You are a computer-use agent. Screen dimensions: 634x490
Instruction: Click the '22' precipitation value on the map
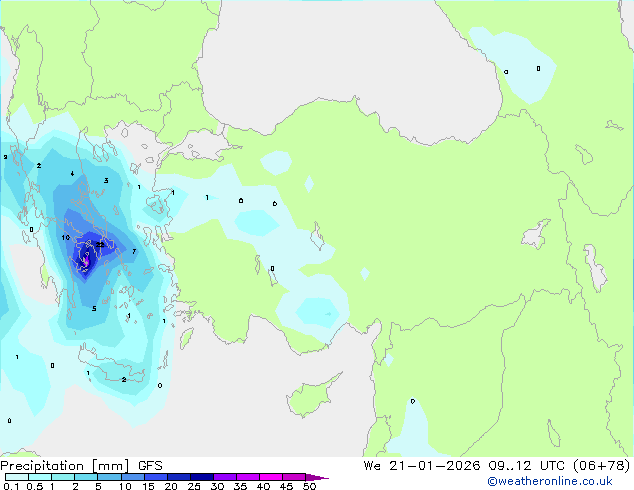(100, 245)
